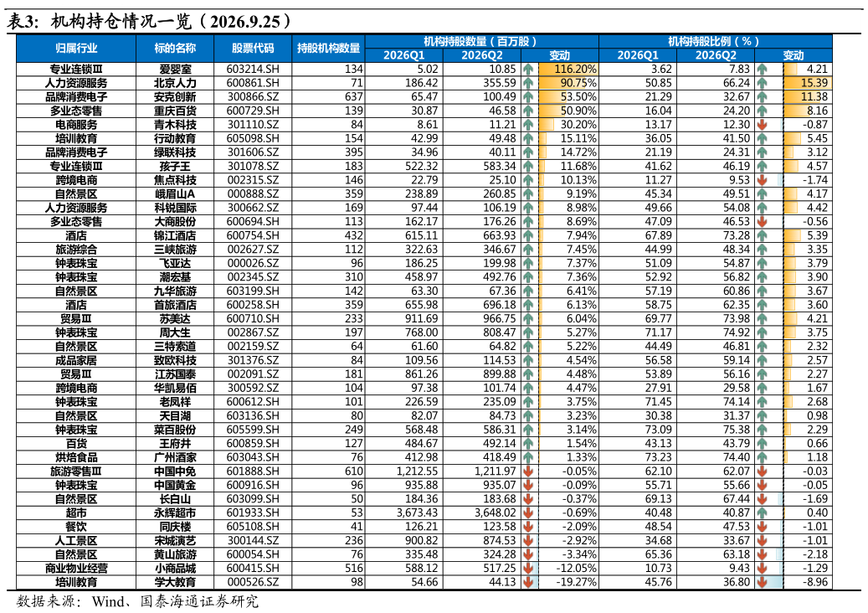
Task: Click the green up arrow beside 116.20%
Action: (528, 70)
